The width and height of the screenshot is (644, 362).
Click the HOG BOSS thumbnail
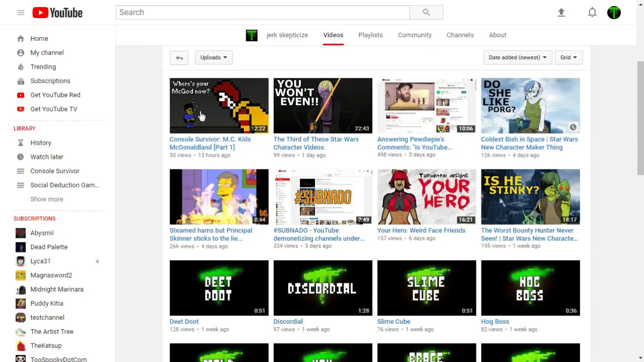[x=530, y=288]
